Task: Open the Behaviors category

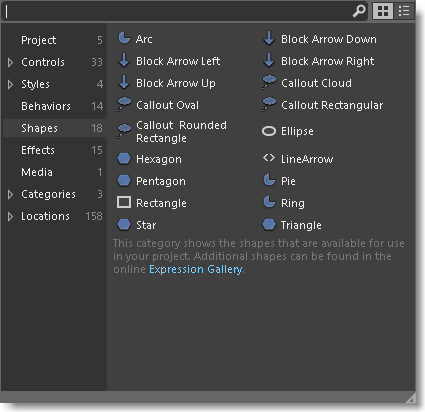Action: click(55, 106)
